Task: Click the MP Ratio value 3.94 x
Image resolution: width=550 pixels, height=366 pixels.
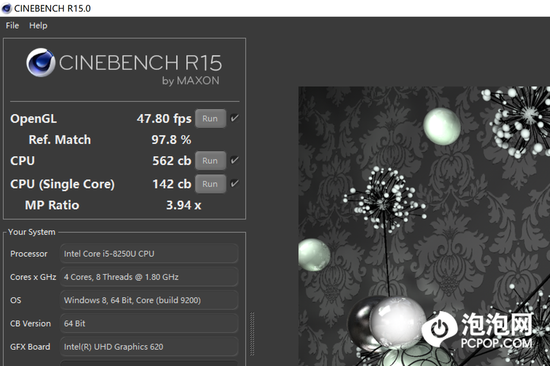Action: click(183, 205)
